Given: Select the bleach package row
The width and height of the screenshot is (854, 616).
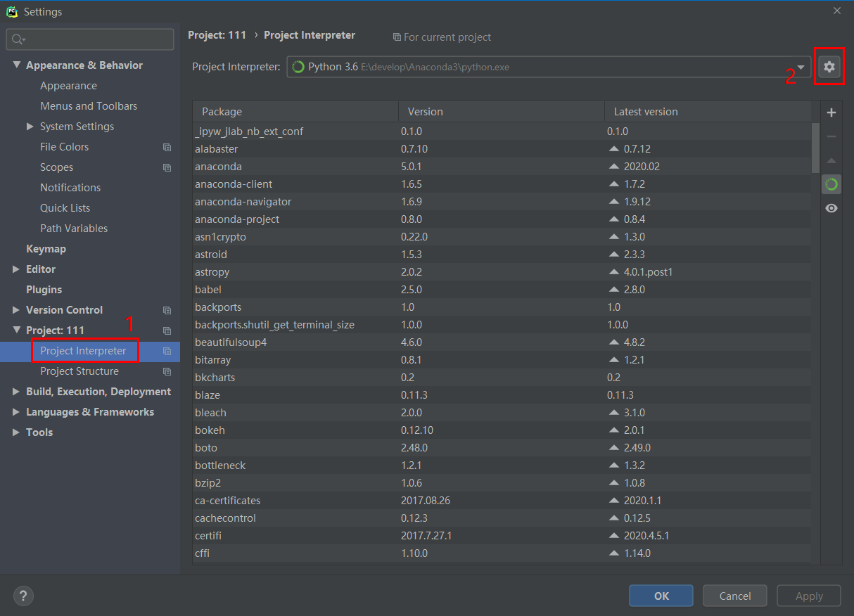Looking at the screenshot, I should [502, 413].
